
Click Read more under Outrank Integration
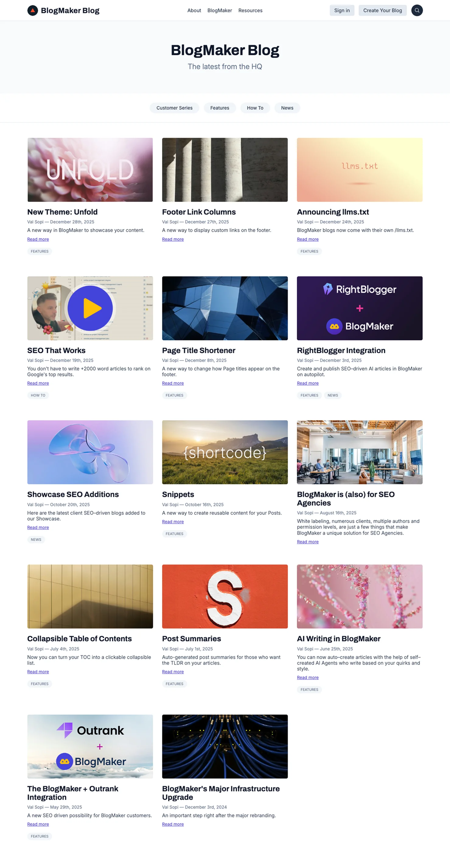tap(38, 824)
